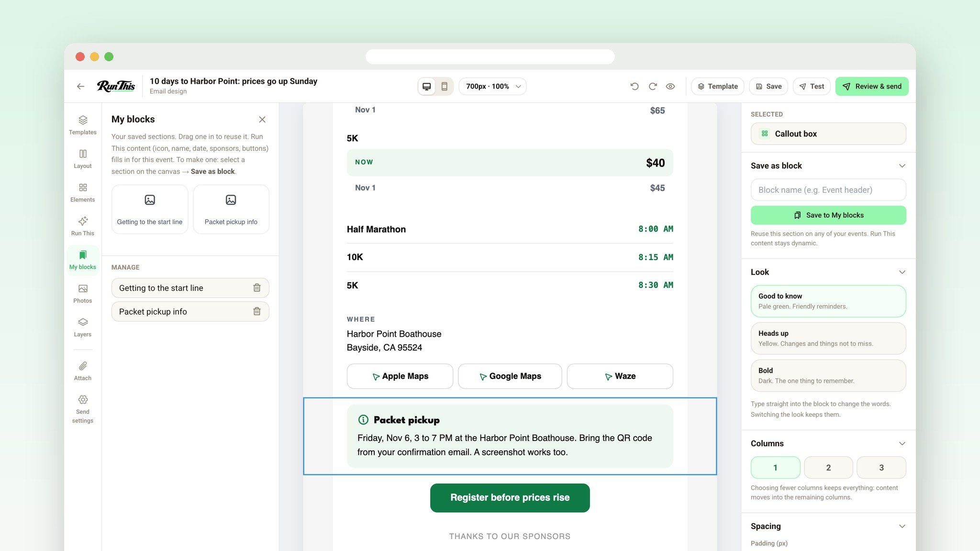Screen dimensions: 980x551
Task: Click the Review & send button
Action: [x=871, y=87]
